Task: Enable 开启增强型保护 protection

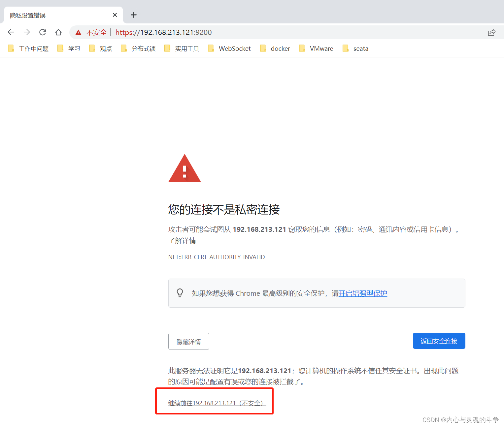Action: 363,293
